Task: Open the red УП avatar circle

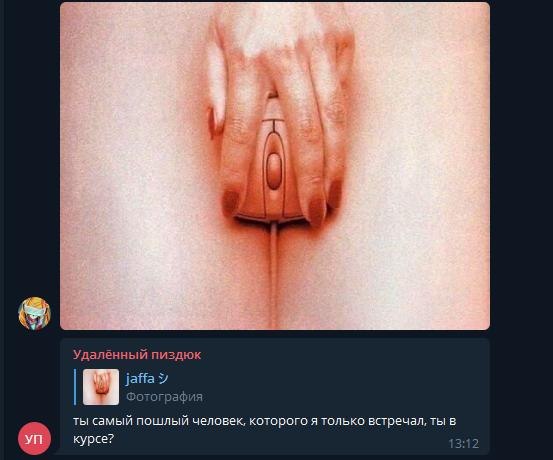Action: (x=35, y=438)
